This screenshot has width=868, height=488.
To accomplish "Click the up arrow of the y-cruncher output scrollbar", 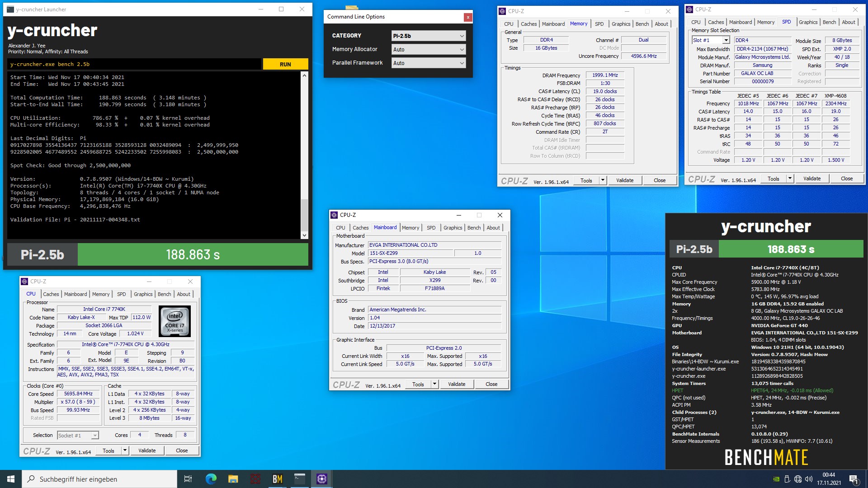I will pyautogui.click(x=304, y=75).
